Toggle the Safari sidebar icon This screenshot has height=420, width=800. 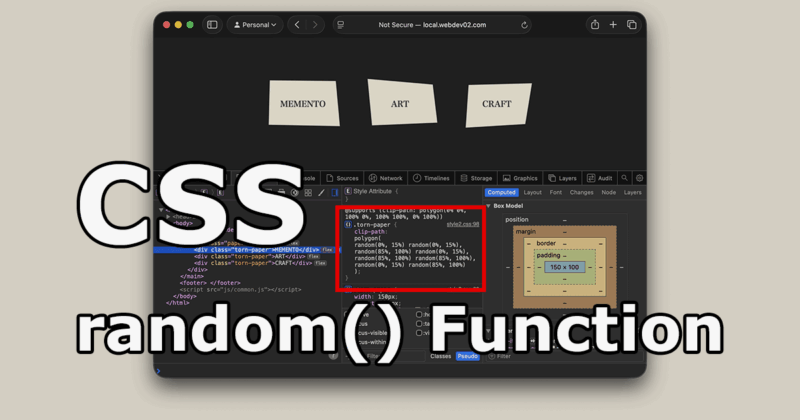pyautogui.click(x=212, y=25)
